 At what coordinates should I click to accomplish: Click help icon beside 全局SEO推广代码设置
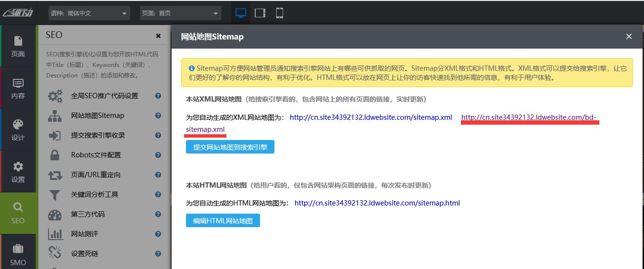click(x=158, y=96)
